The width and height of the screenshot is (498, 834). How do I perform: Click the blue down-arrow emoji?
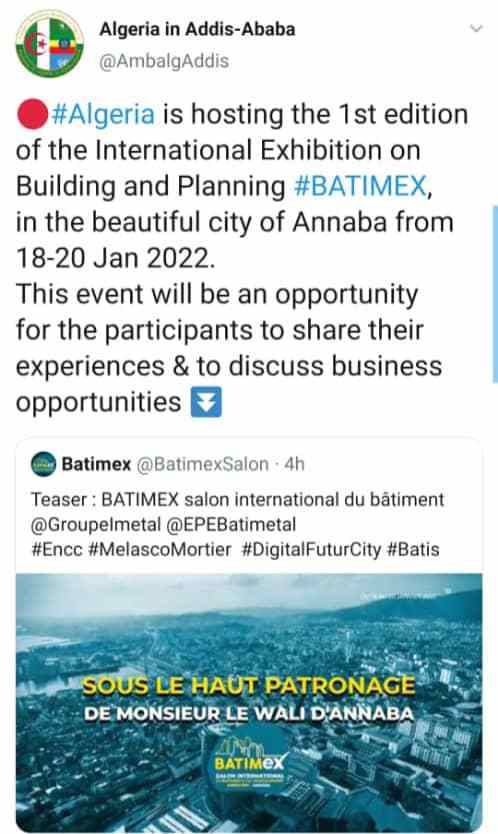[206, 403]
